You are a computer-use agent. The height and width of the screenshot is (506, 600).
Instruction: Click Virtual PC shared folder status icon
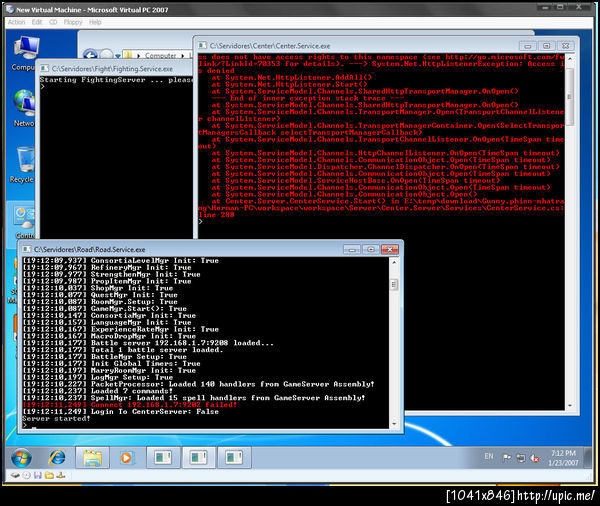[49, 475]
